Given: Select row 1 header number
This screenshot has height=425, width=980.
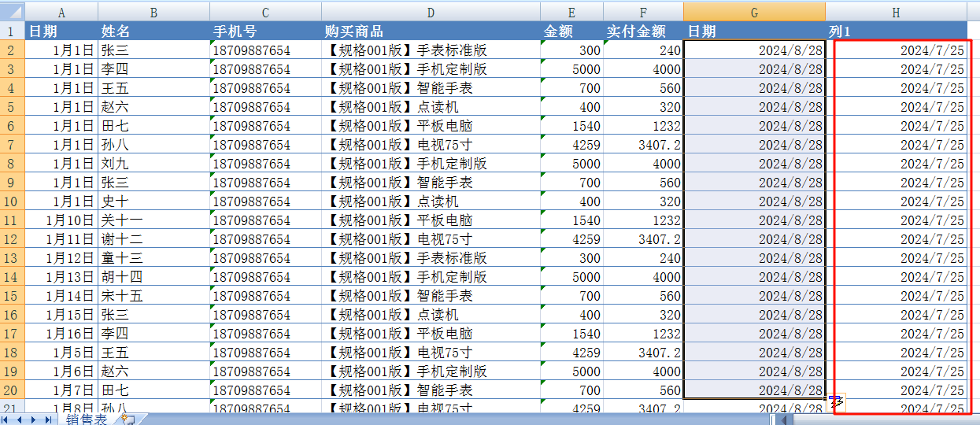Looking at the screenshot, I should (13, 31).
